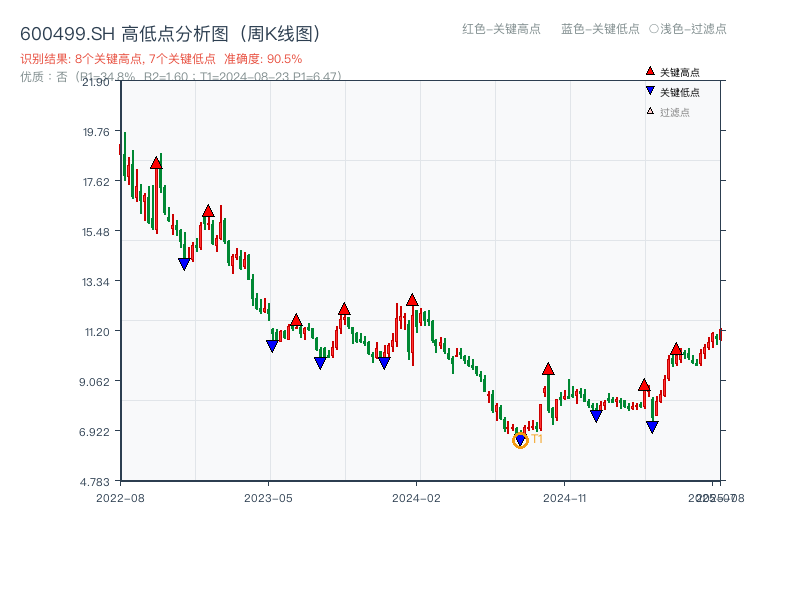Click the red rebound marker right of the T1 circle
Screen dimensions: 800x600
pos(548,368)
